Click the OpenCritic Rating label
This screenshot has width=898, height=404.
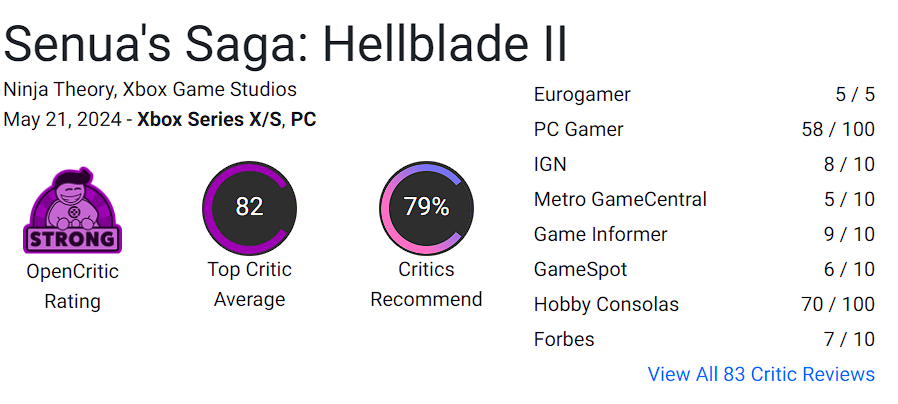[72, 286]
